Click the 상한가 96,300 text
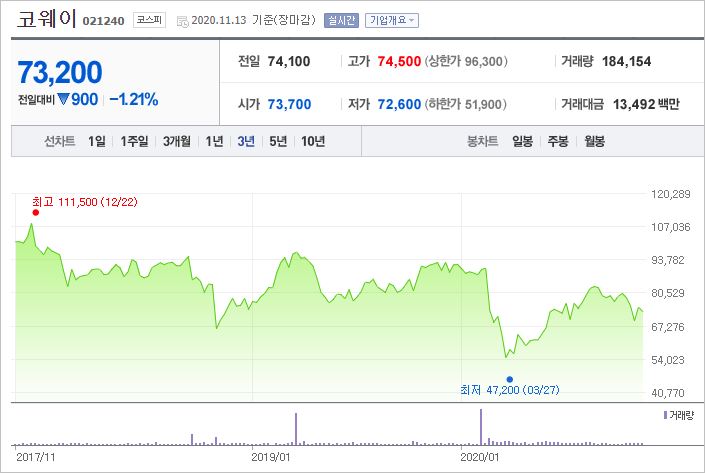This screenshot has height=473, width=705. click(466, 61)
